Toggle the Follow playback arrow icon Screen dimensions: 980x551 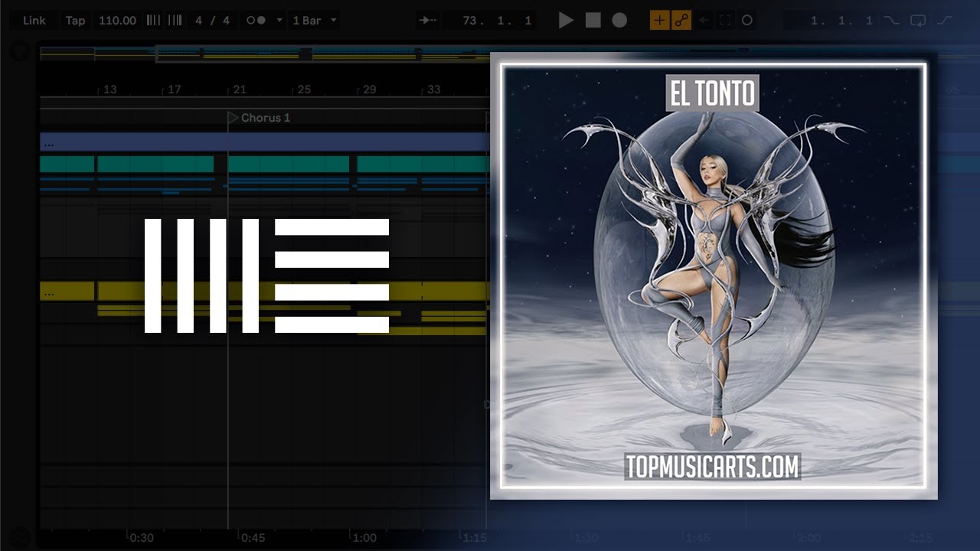(x=429, y=21)
